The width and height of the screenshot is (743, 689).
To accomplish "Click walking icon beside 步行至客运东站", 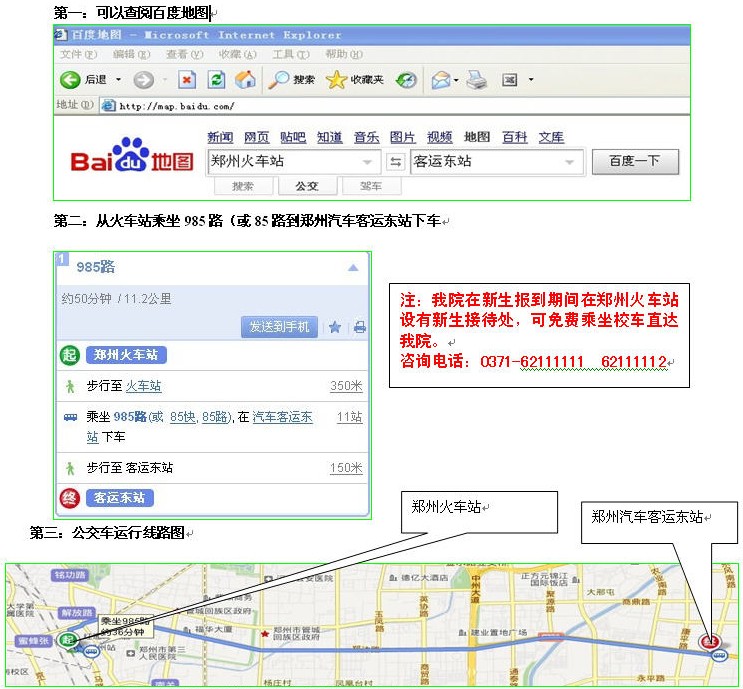I will coord(70,469).
